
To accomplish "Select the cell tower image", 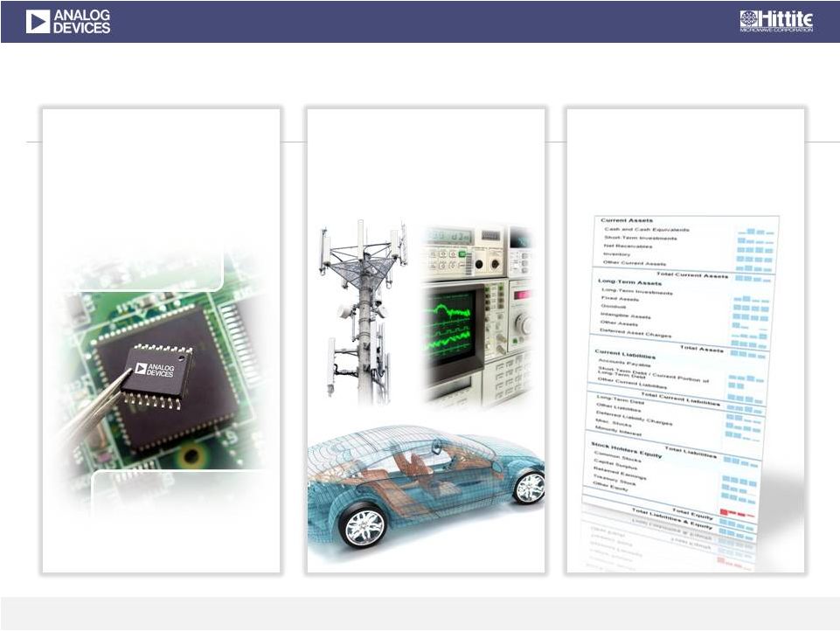I will 363,312.
